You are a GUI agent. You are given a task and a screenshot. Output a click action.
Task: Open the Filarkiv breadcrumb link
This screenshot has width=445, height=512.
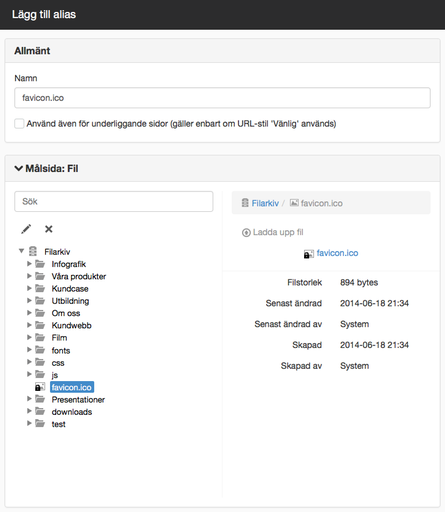click(x=265, y=203)
